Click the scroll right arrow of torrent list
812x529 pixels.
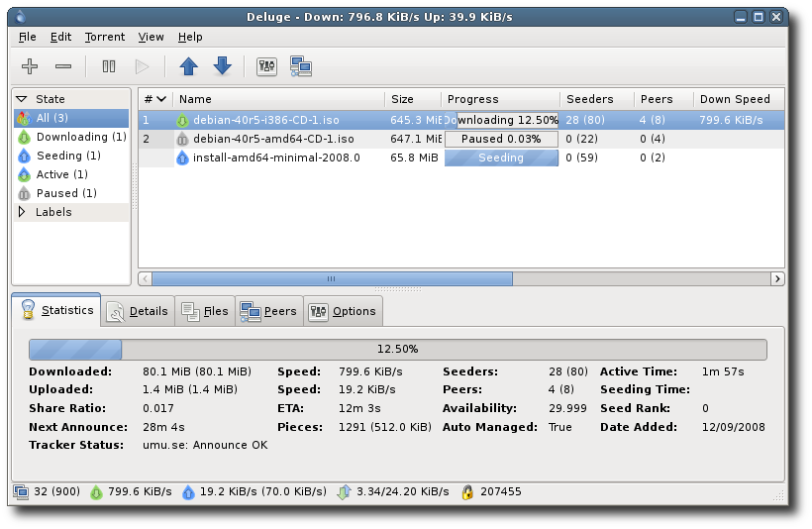(777, 278)
